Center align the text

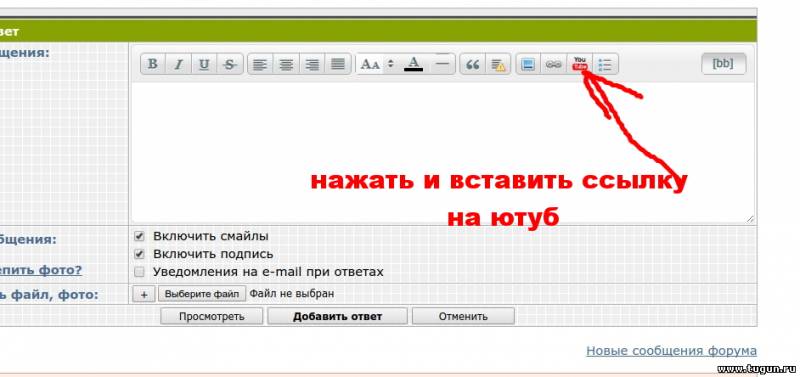click(x=286, y=64)
